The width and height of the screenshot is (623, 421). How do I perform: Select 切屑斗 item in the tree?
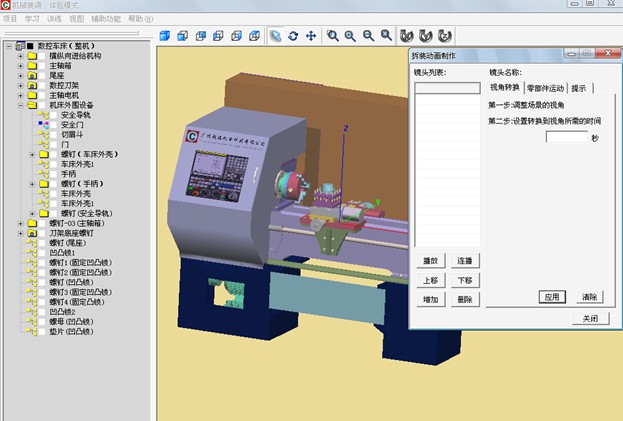click(x=72, y=134)
